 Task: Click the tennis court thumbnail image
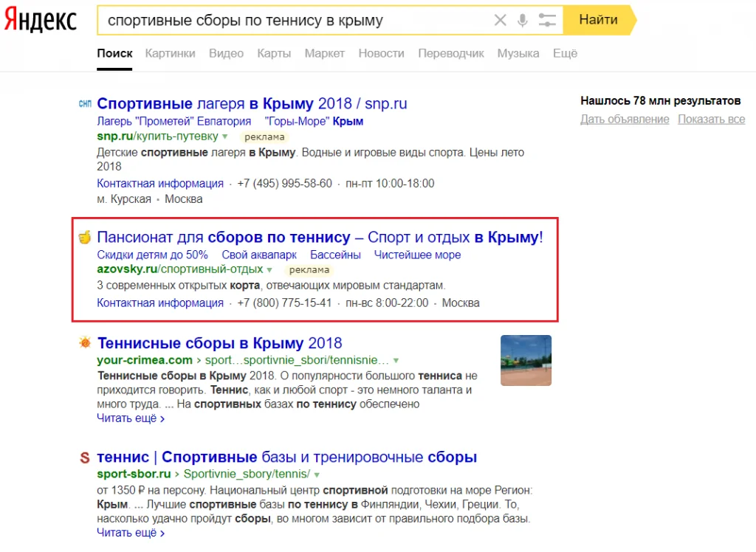click(526, 360)
